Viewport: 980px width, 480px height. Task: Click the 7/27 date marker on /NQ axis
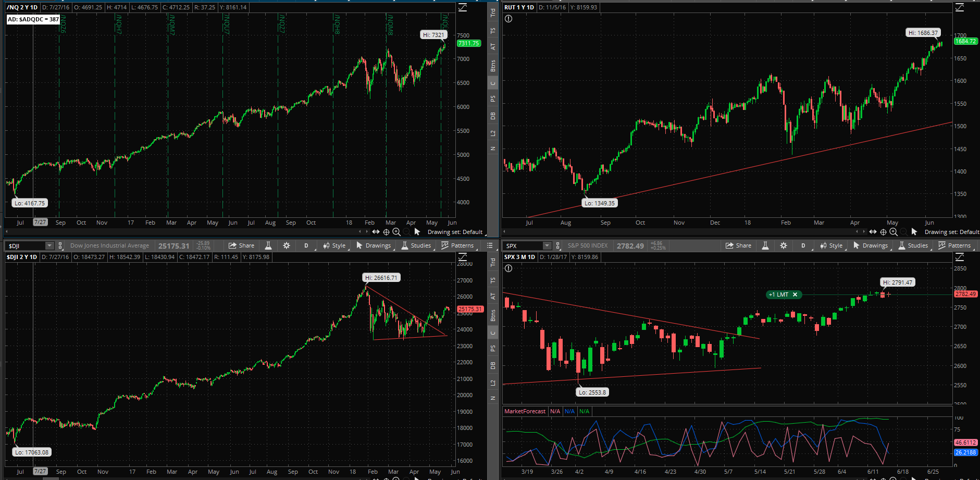(x=40, y=223)
